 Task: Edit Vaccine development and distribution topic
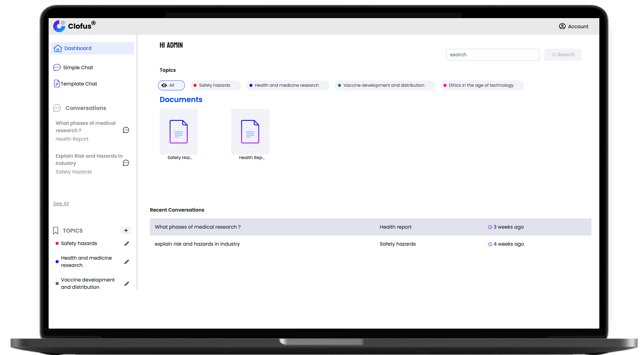click(x=127, y=283)
